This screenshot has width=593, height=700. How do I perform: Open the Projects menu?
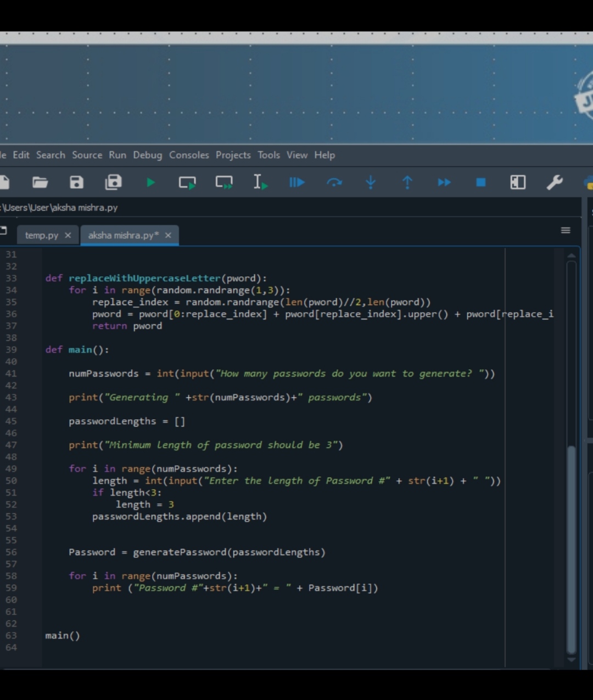(233, 155)
